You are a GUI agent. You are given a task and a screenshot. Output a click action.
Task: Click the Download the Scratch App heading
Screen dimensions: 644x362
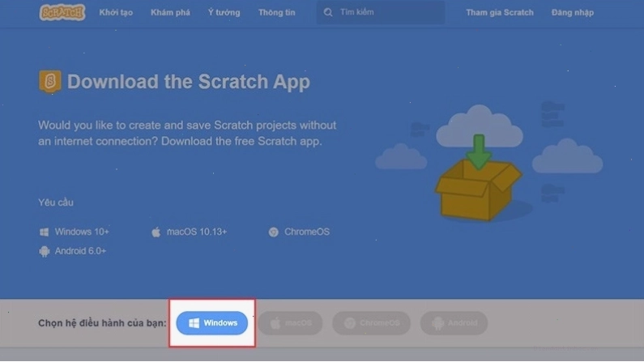coord(189,81)
